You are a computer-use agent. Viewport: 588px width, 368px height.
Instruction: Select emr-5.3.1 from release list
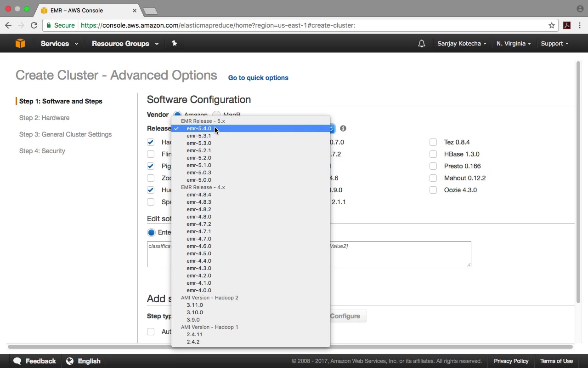[x=199, y=136]
